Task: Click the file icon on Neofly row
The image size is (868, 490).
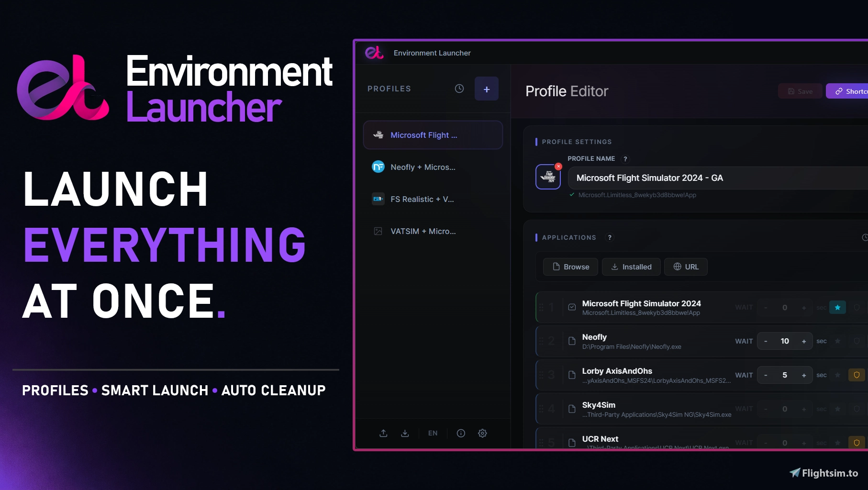Action: pyautogui.click(x=572, y=341)
